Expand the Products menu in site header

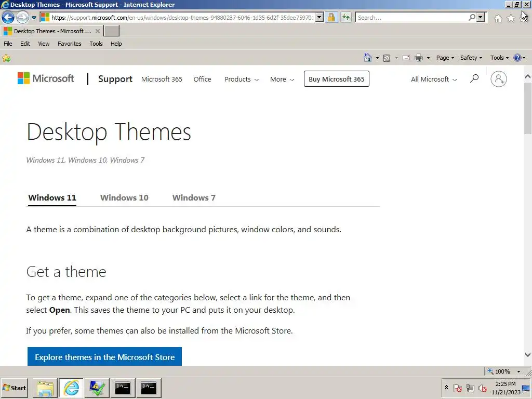click(242, 79)
